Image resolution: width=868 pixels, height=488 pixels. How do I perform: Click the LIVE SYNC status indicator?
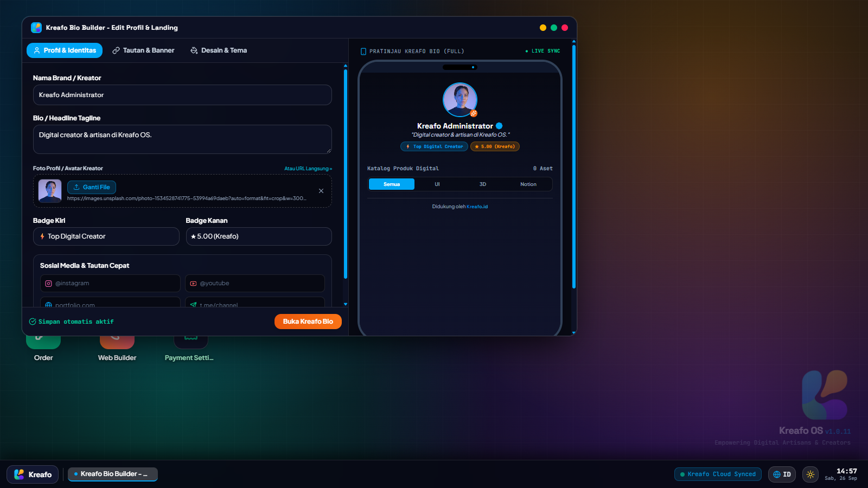tap(542, 51)
